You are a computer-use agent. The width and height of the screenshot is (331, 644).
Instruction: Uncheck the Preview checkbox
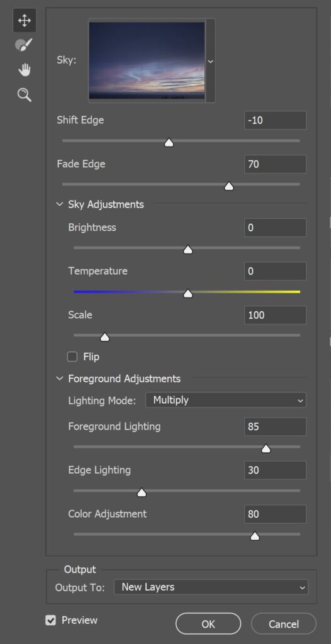click(x=50, y=620)
